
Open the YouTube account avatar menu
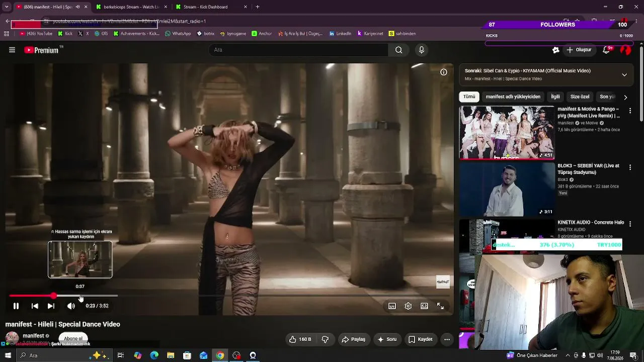click(x=625, y=50)
